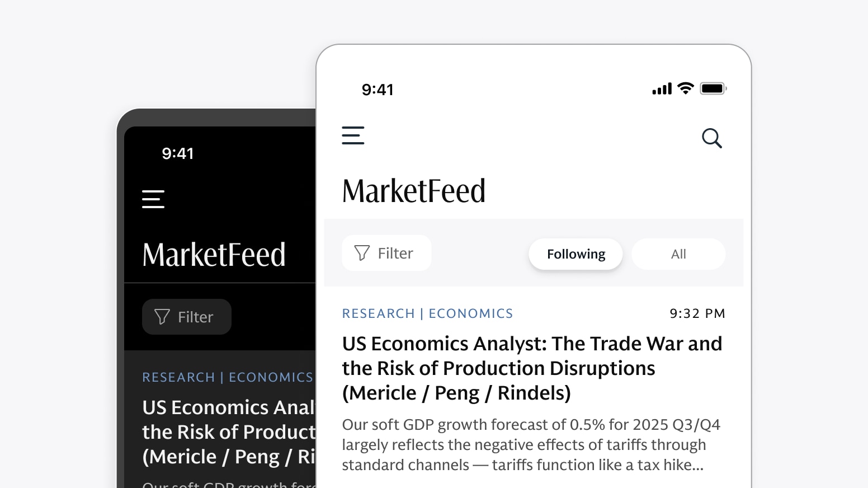This screenshot has width=868, height=488.
Task: Click the soft GDP growth forecast summary text
Action: 530,445
